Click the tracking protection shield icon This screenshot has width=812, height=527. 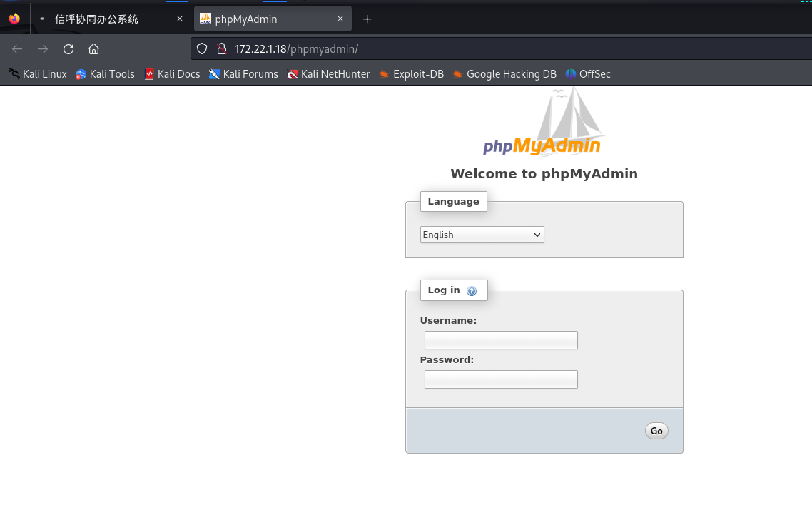click(202, 48)
